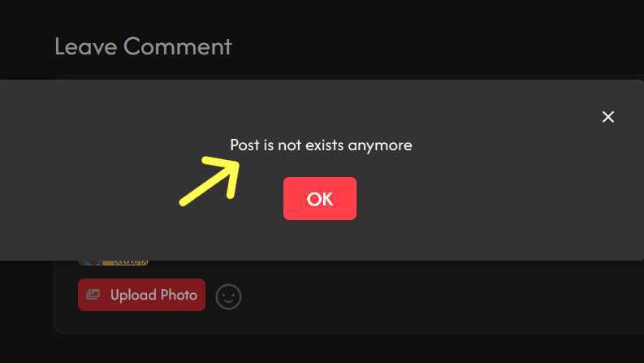This screenshot has width=644, height=363.
Task: Click the word 'Comment' in the section title
Action: pos(178,46)
